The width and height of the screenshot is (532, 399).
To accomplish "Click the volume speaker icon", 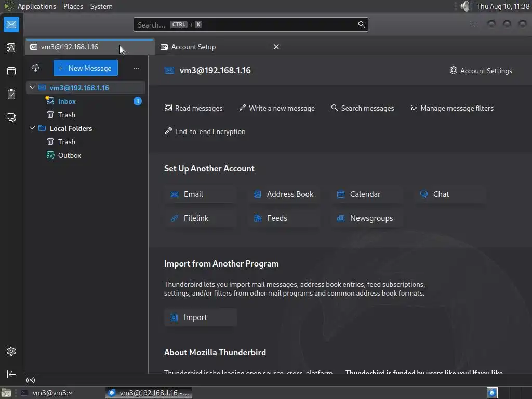I will point(466,6).
